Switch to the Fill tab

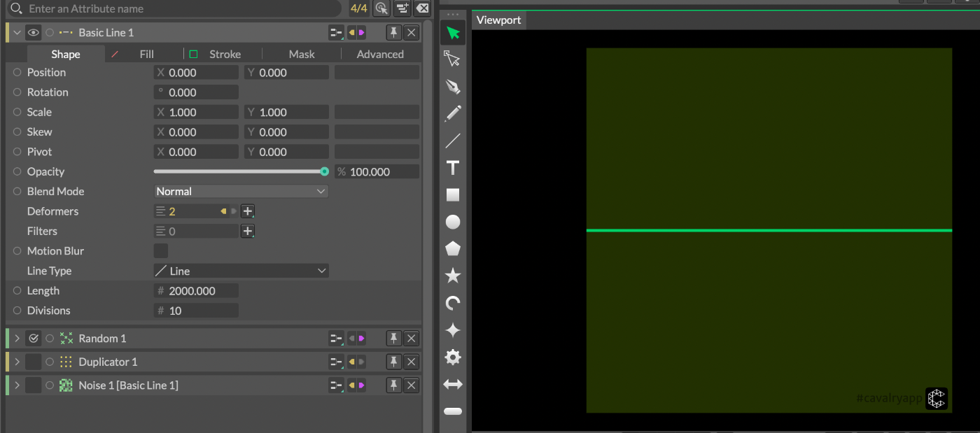[x=146, y=54]
